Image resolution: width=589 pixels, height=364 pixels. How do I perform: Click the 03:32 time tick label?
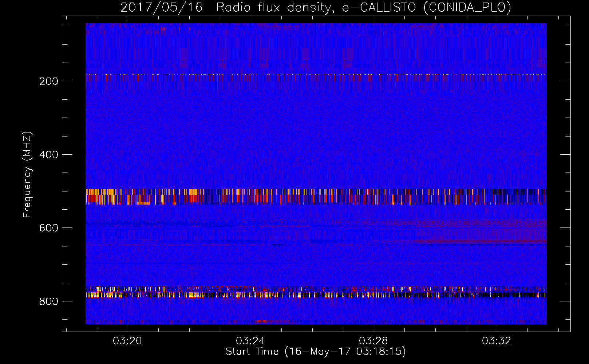pyautogui.click(x=497, y=341)
